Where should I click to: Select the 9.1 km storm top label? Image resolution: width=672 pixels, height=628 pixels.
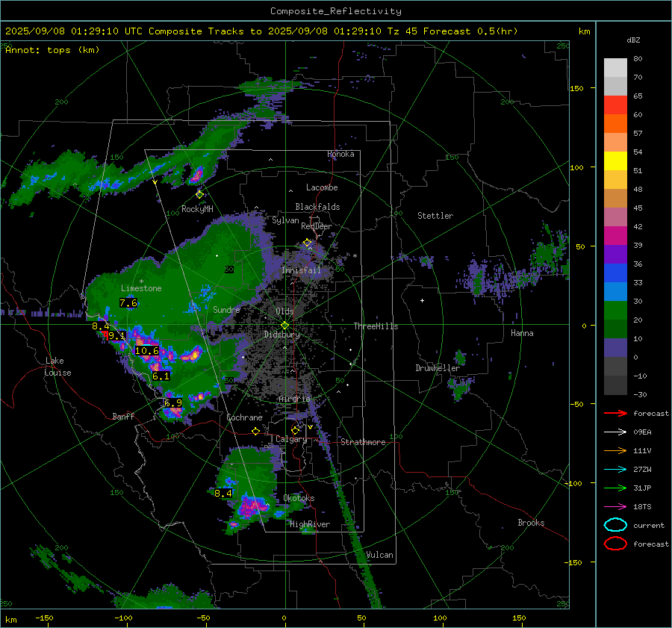coord(116,335)
